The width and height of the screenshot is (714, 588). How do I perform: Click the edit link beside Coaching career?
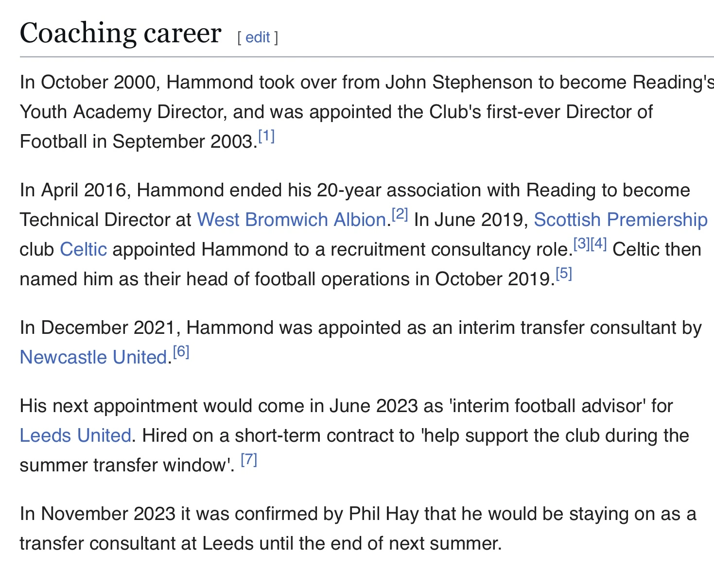(x=258, y=37)
